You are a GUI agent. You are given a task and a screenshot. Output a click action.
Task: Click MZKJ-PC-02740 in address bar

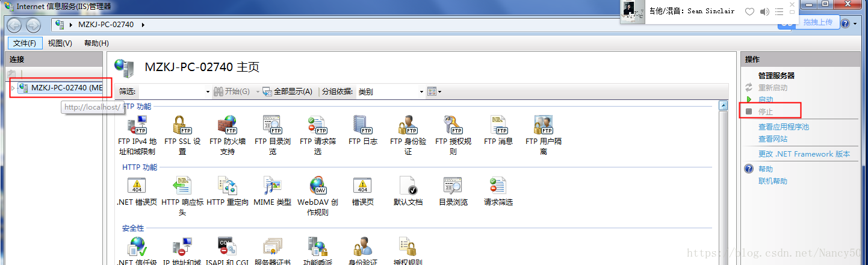coord(106,25)
